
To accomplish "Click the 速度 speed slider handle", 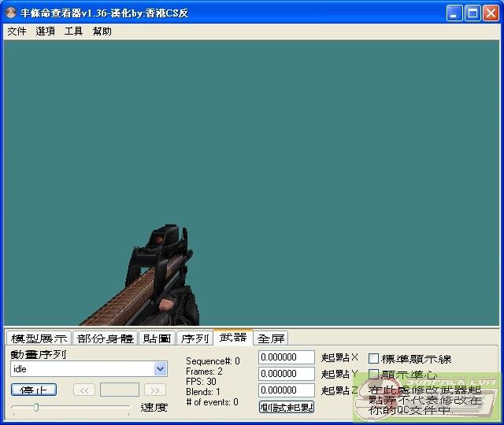I will (x=36, y=408).
